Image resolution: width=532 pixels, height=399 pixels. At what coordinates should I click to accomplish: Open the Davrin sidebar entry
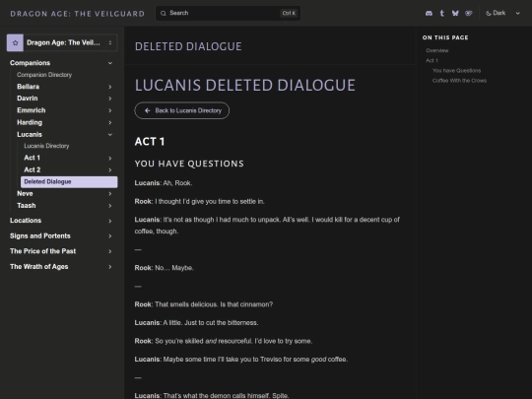coord(28,99)
